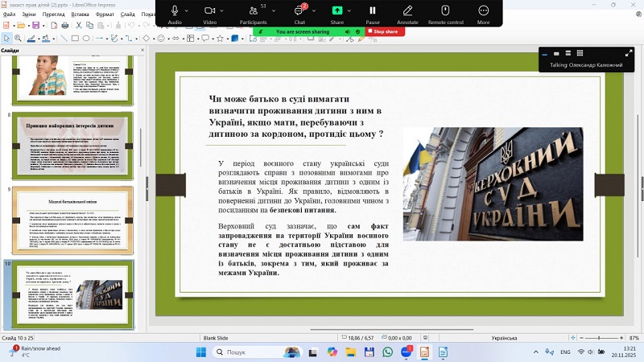Mute the Zoom Audio microphone
Viewport: 644px width, 362px height.
(x=175, y=11)
